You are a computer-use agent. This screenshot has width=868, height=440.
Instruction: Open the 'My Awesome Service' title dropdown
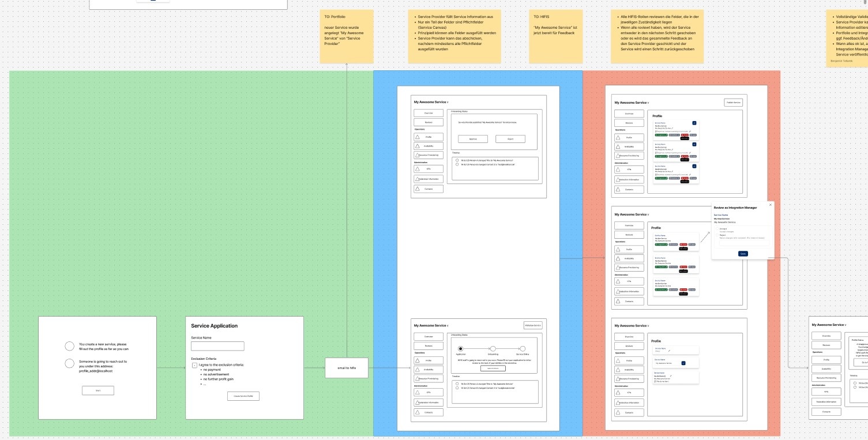448,101
